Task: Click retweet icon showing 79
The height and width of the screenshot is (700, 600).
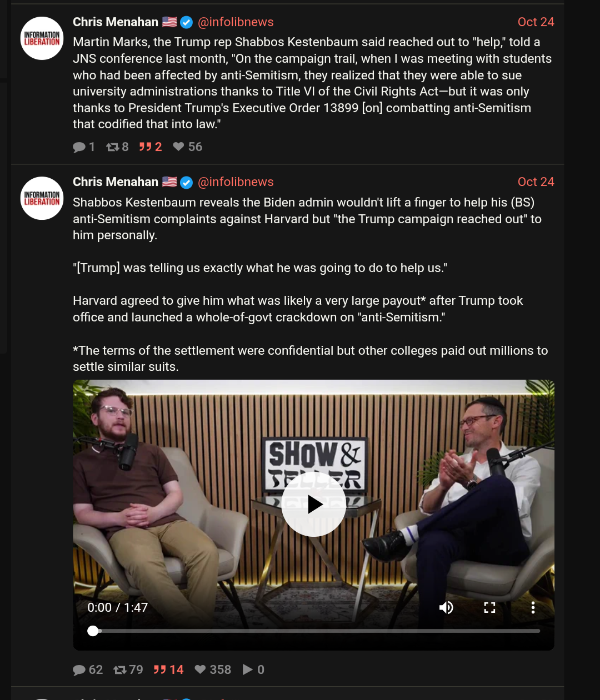Action: click(x=120, y=670)
